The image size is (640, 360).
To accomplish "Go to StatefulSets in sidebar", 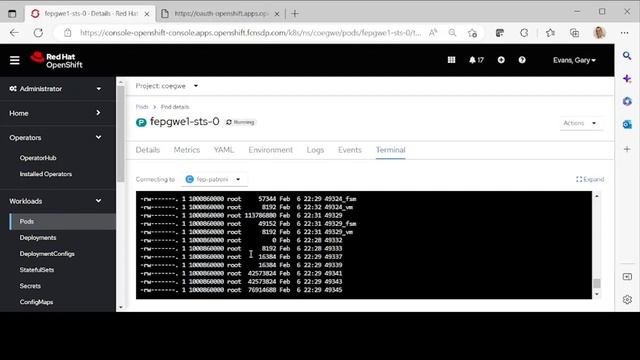I will click(x=37, y=270).
